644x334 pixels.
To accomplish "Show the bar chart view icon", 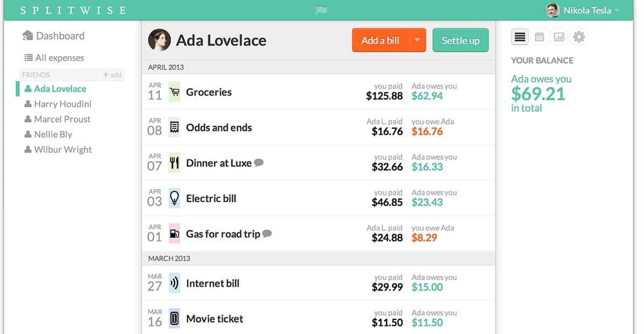I will (x=559, y=37).
